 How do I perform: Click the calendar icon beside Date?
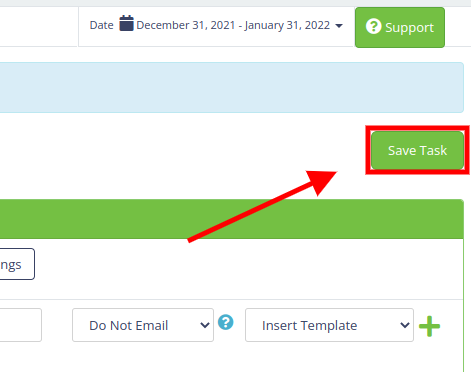click(127, 23)
